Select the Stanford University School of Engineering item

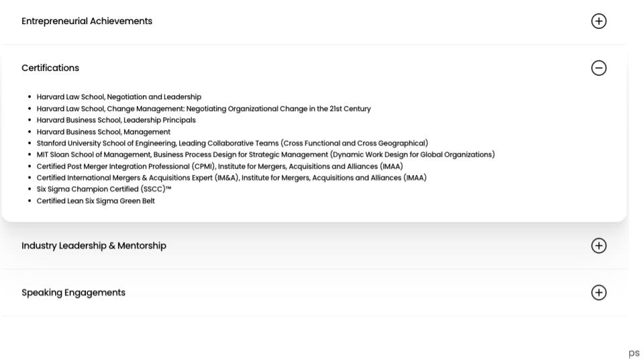tap(232, 143)
